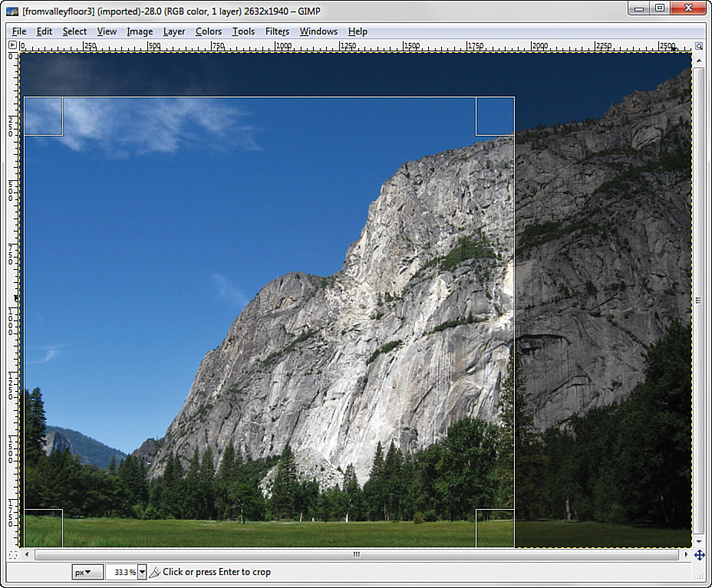Image resolution: width=712 pixels, height=588 pixels.
Task: Click the ruler-corner arrow menu button
Action: click(x=12, y=44)
